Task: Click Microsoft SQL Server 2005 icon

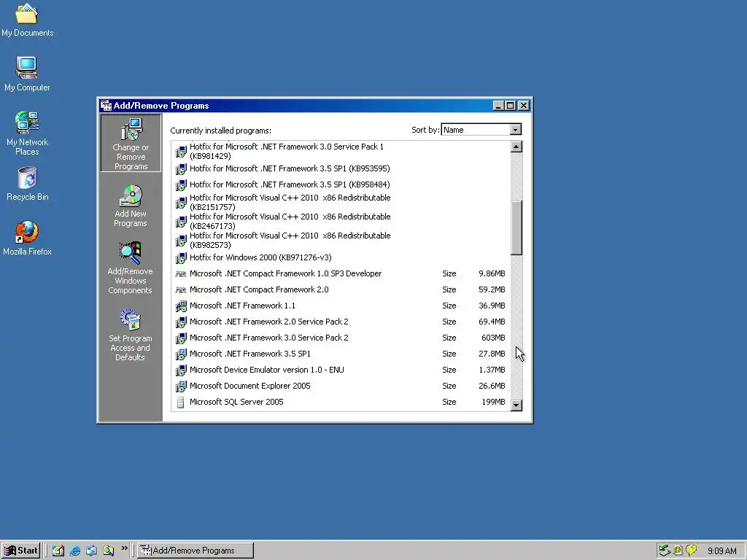Action: 181,402
